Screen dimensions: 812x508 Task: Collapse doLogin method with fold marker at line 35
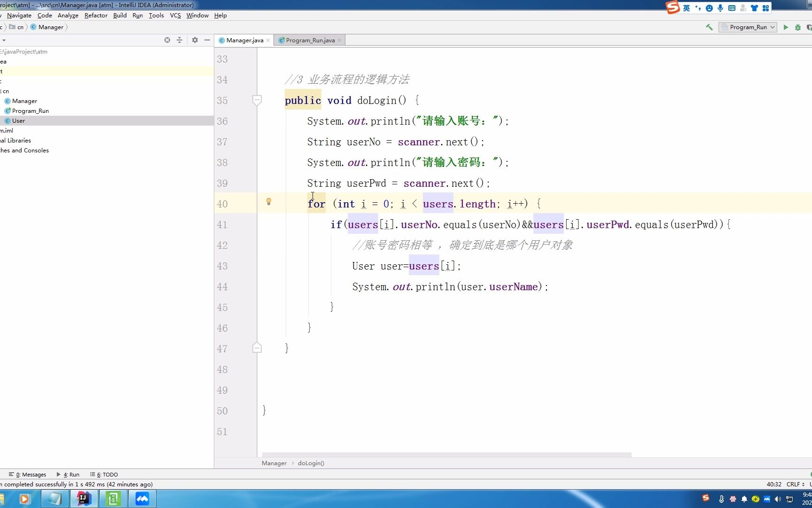tap(257, 100)
